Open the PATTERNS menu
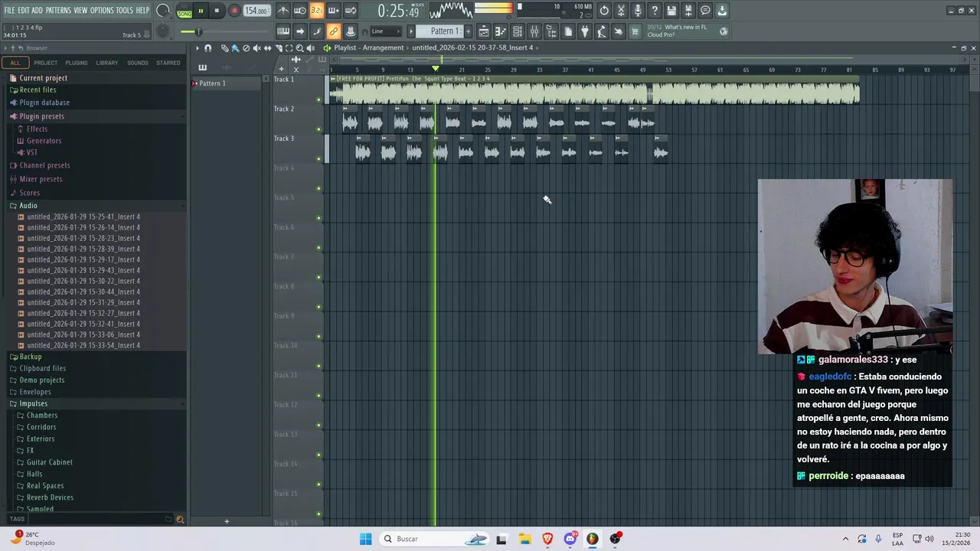Screen dimensions: 980x551 click(x=58, y=10)
